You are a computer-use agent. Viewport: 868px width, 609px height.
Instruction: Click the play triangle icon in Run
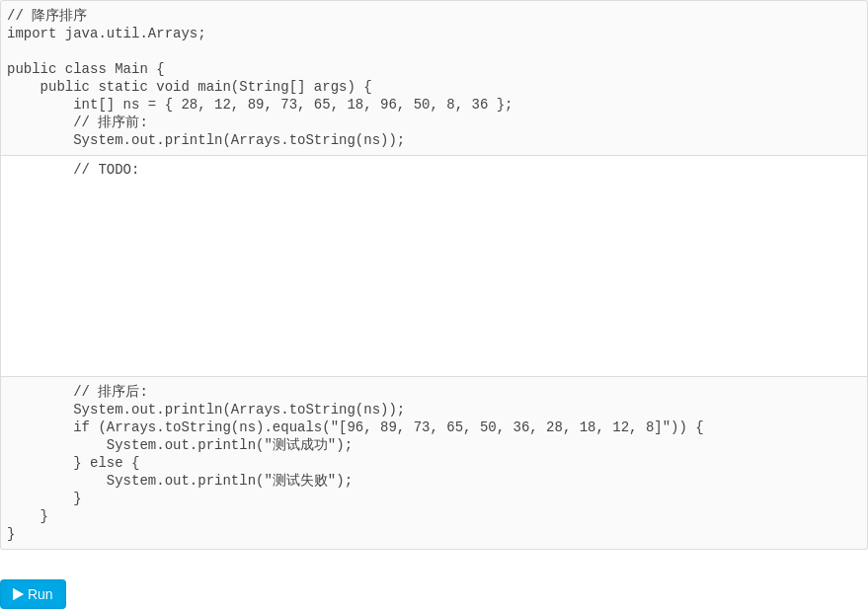click(x=18, y=594)
